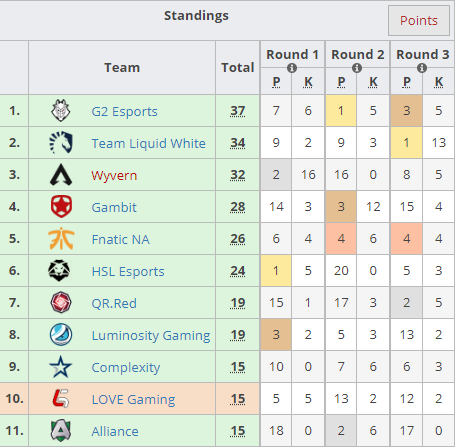Click the Luminosity Gaming blue logo
Screen dimensions: 456x447
point(61,335)
